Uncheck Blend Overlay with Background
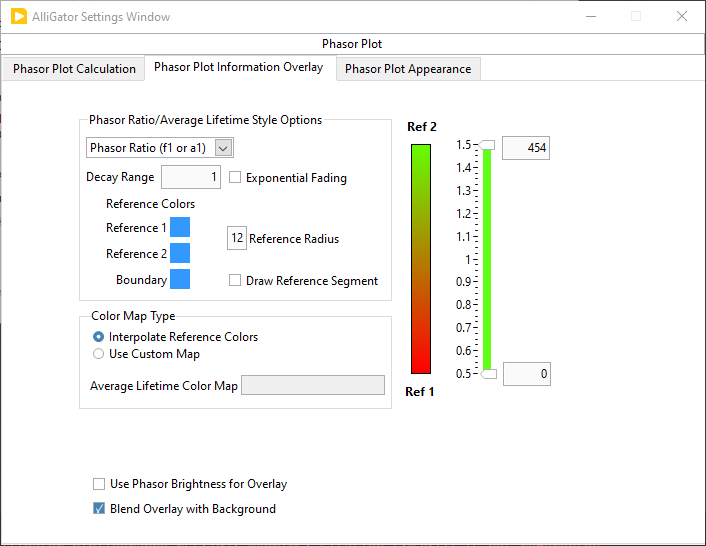This screenshot has width=706, height=546. (x=99, y=509)
